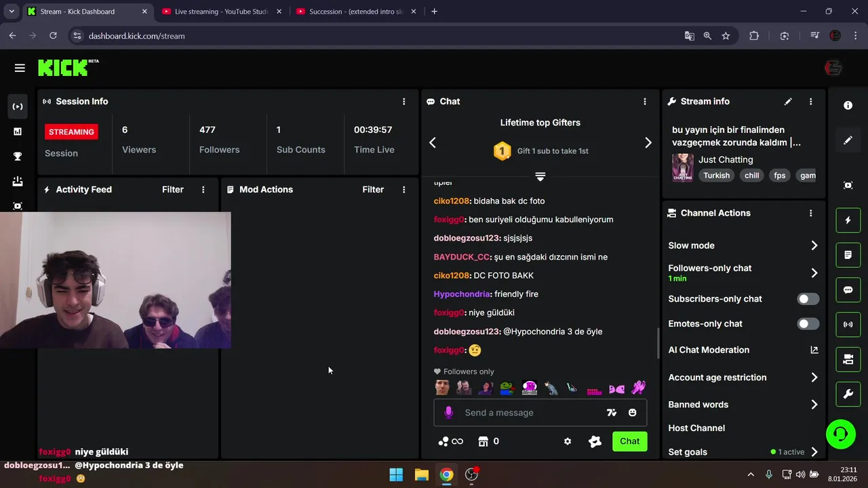Toggle the camera stream widget icon
This screenshot has height=488, width=868.
[848, 359]
